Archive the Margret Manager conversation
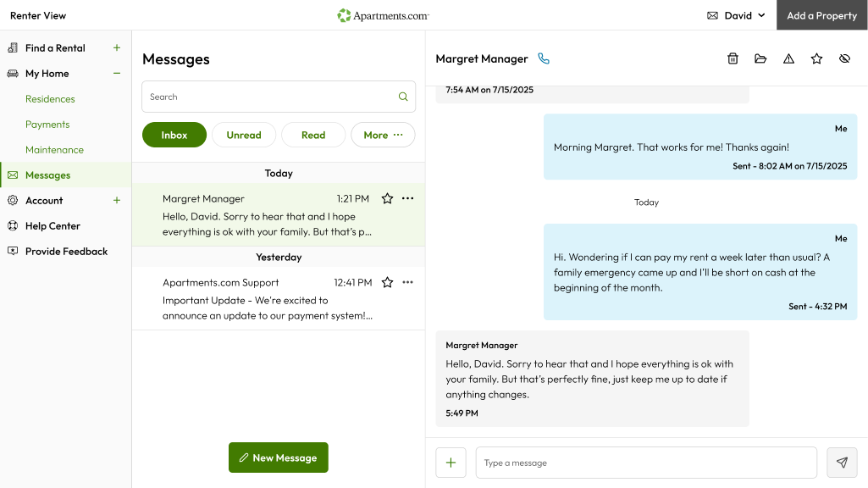This screenshot has height=488, width=868. click(760, 58)
